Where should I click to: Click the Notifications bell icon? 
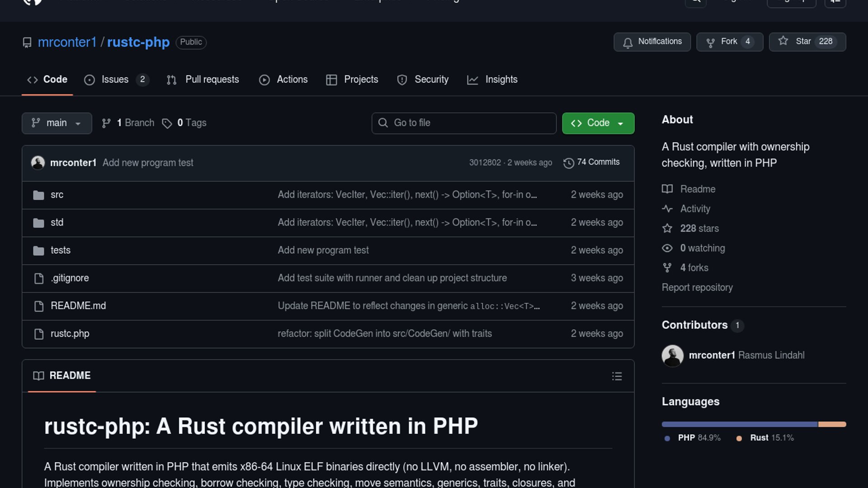click(x=627, y=42)
